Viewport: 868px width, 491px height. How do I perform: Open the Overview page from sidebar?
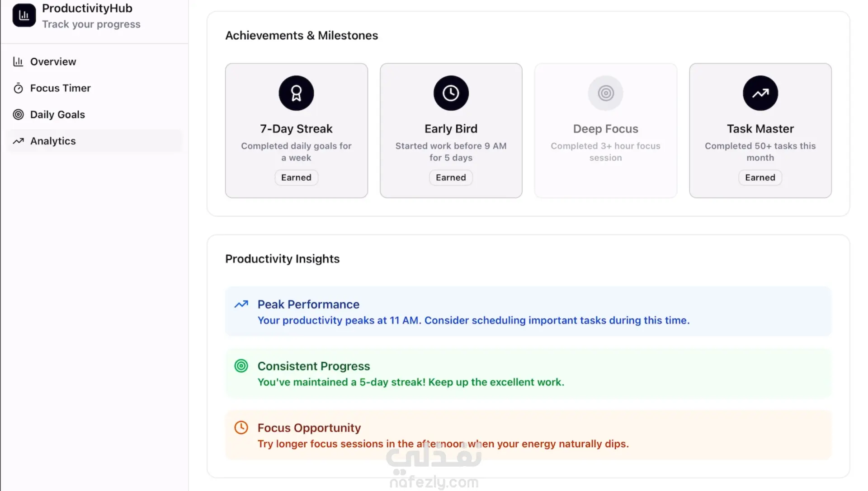[x=53, y=61]
